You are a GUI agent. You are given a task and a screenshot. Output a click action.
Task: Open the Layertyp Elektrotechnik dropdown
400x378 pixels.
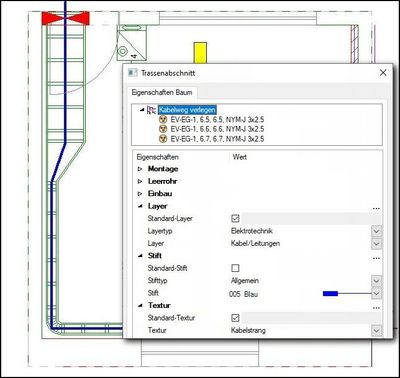tap(376, 231)
